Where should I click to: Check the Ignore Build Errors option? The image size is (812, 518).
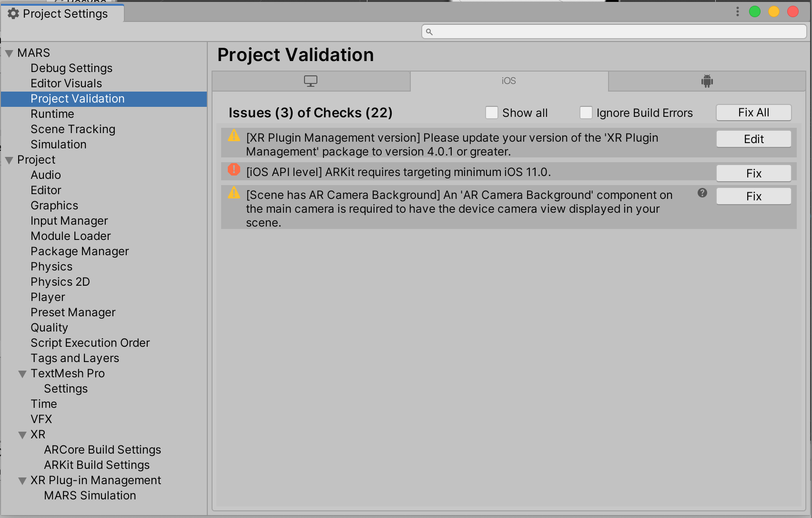(x=586, y=112)
